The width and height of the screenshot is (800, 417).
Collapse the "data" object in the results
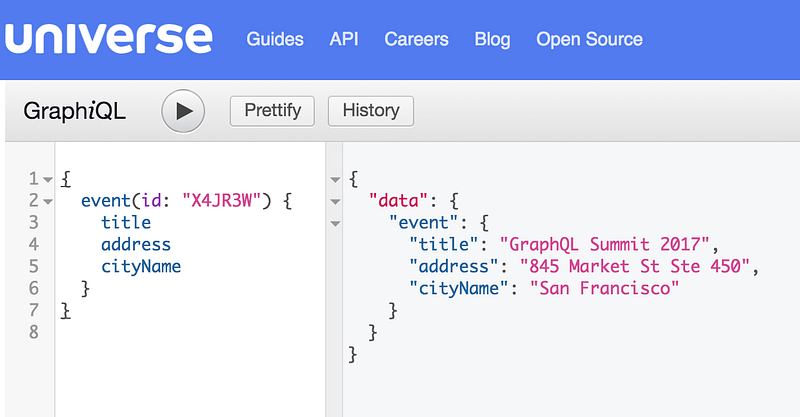point(334,201)
